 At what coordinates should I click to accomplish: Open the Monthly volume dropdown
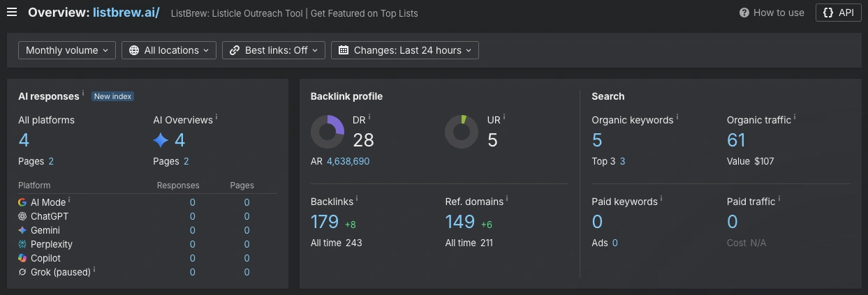67,50
